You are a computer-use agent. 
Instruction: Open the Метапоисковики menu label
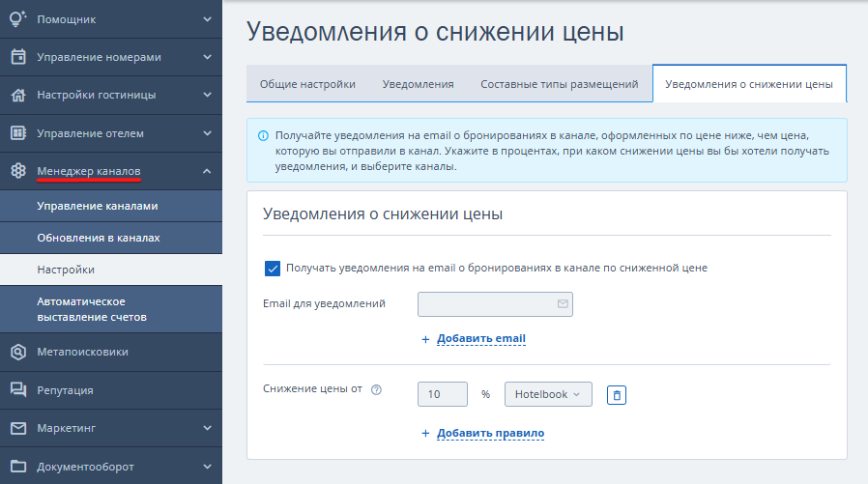tap(82, 352)
